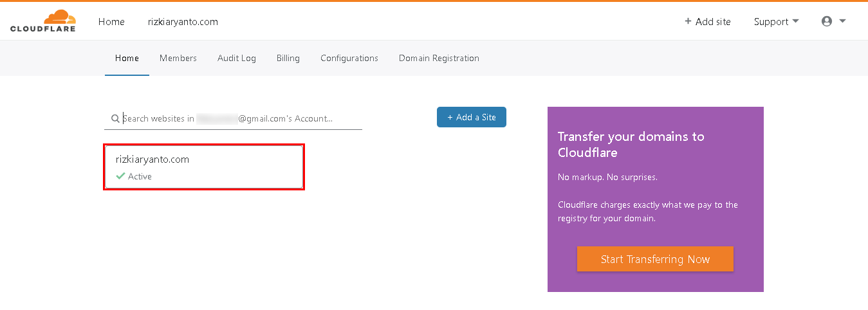Click the Cloudflare logo

(x=43, y=21)
